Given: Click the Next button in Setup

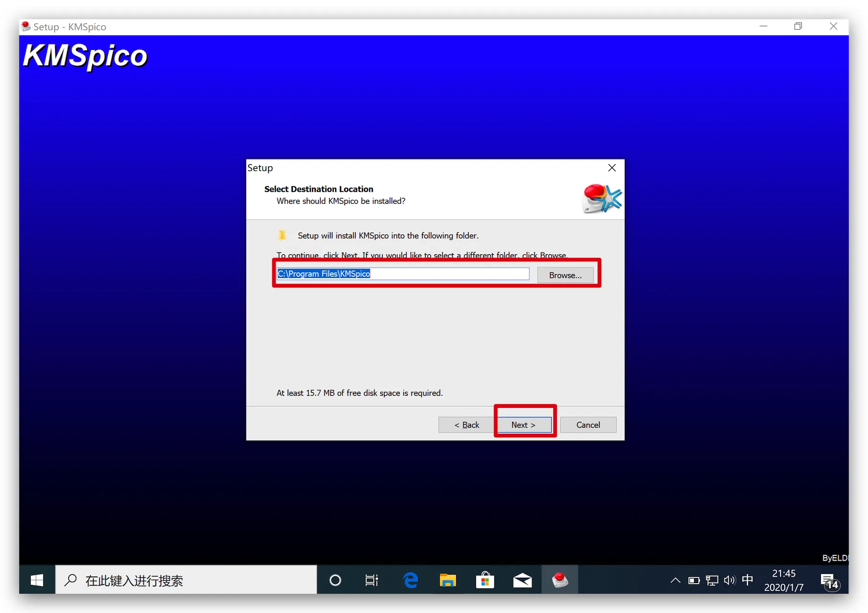Looking at the screenshot, I should [524, 425].
